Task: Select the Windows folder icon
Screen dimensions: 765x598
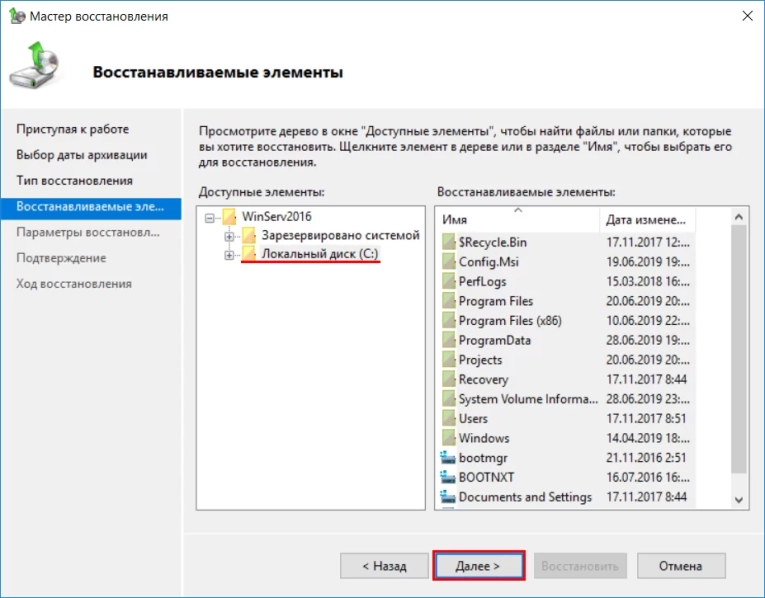Action: [x=449, y=438]
